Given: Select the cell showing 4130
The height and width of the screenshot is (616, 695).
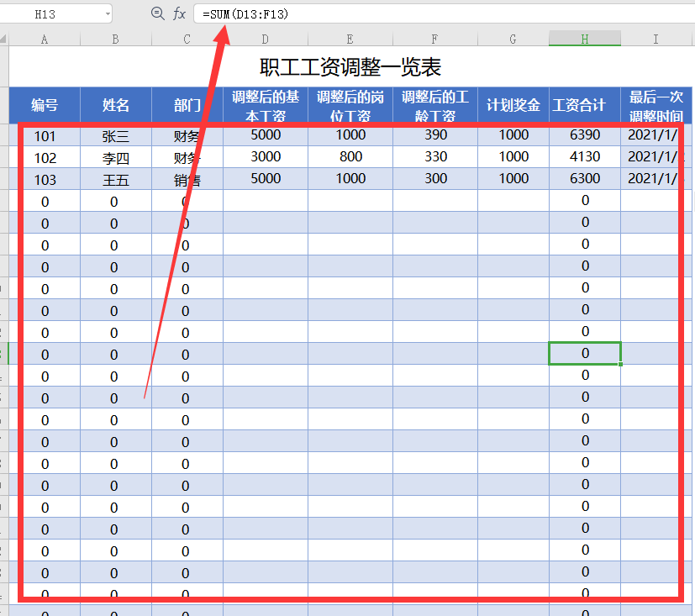Looking at the screenshot, I should click(585, 157).
